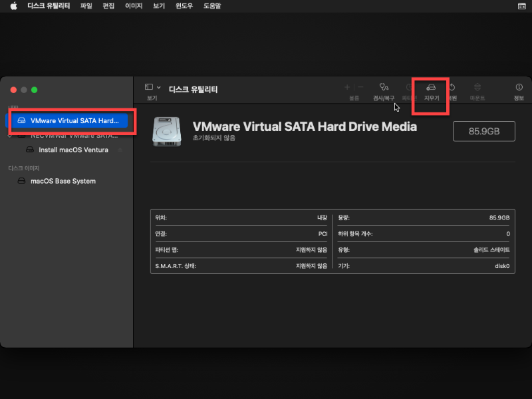The height and width of the screenshot is (399, 532).
Task: Open the 윈도우 menu
Action: [184, 6]
